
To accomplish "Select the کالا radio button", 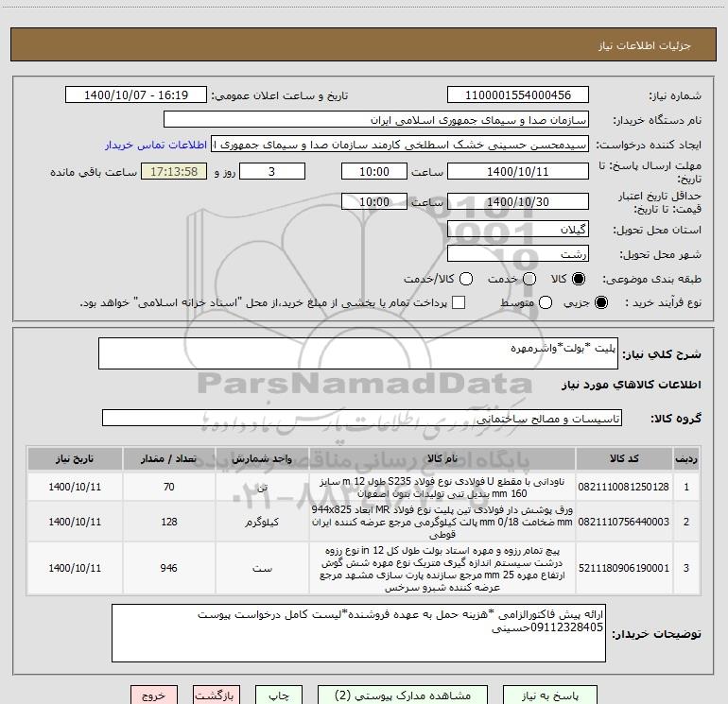I will pyautogui.click(x=578, y=279).
